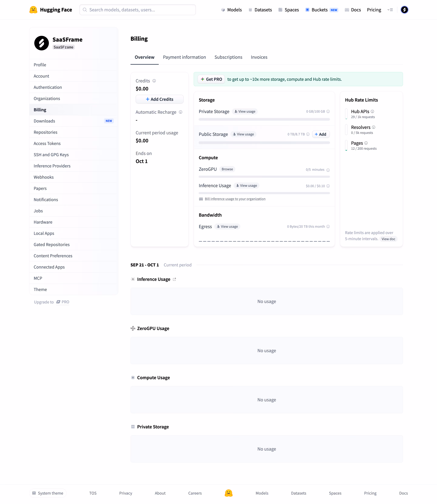Focus the search models input field

click(x=137, y=10)
